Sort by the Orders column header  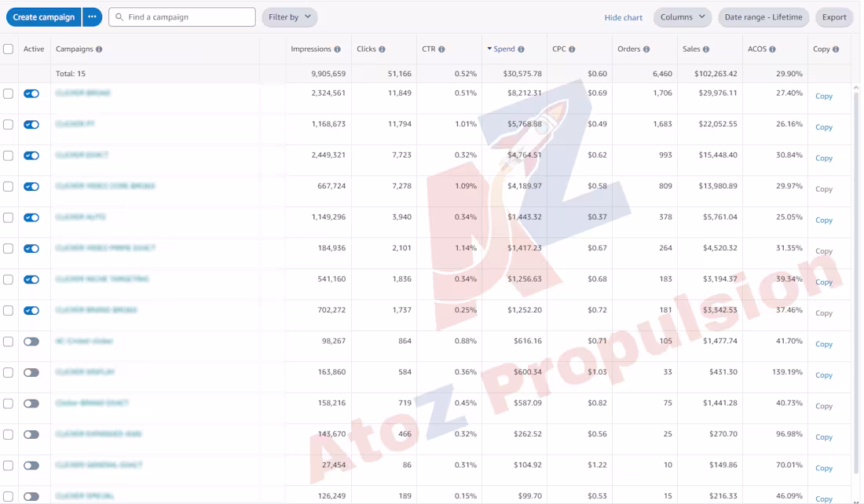tap(628, 49)
